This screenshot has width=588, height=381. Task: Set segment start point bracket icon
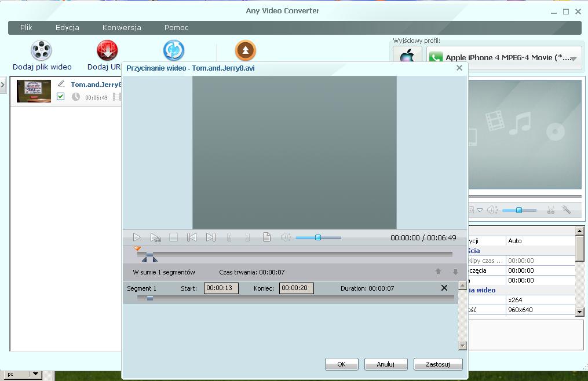tap(229, 237)
